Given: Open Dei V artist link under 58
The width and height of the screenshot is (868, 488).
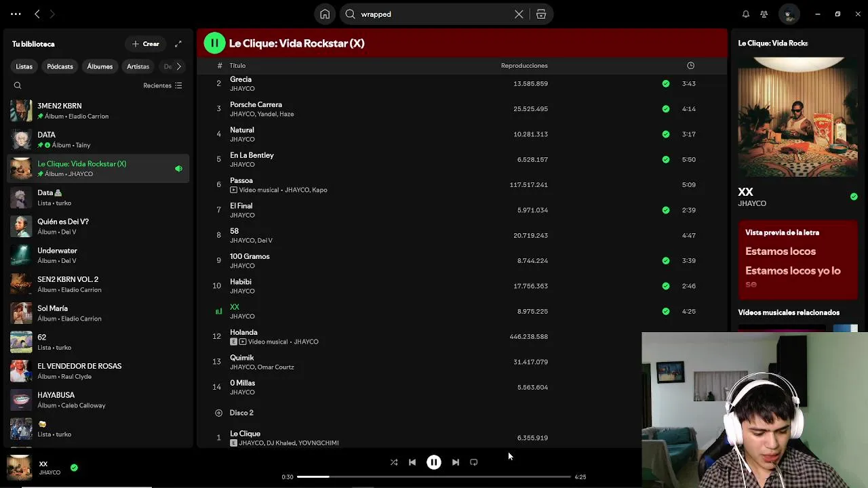Looking at the screenshot, I should pyautogui.click(x=265, y=241).
